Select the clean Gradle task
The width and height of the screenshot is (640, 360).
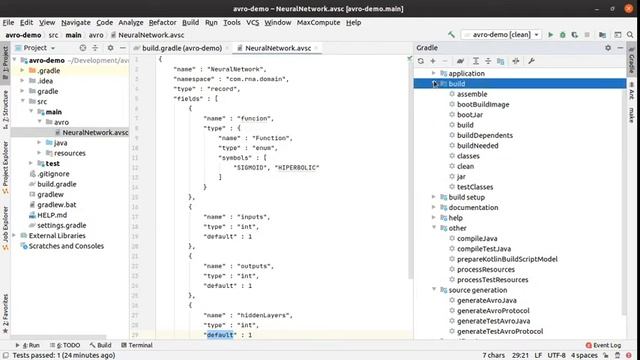[465, 166]
